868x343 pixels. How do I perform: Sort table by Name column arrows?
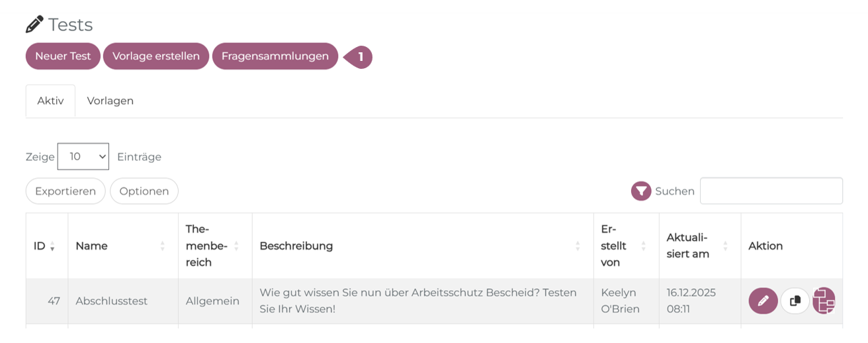point(162,246)
